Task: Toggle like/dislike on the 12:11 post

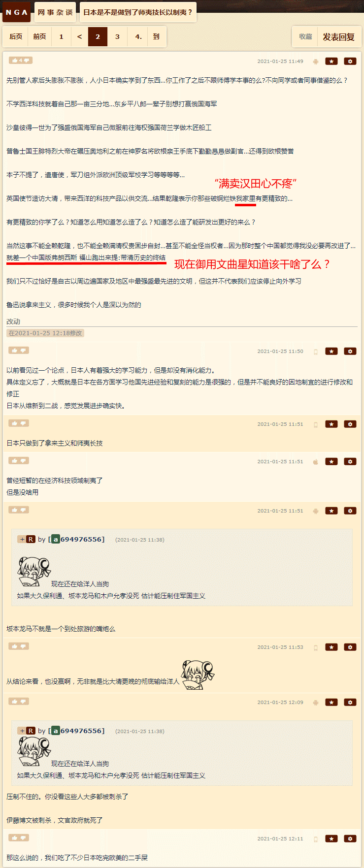Action: click(19, 837)
